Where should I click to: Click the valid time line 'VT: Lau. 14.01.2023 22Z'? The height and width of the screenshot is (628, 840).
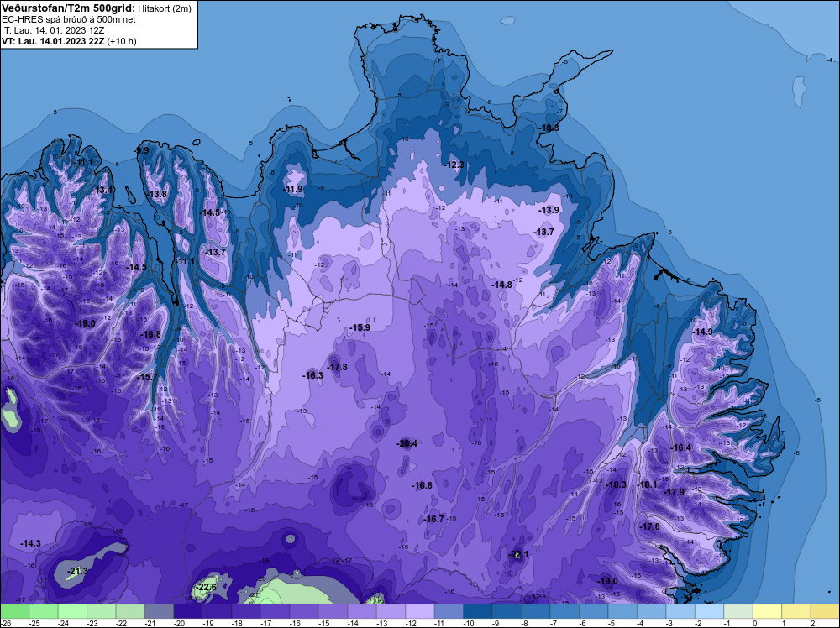(54, 41)
